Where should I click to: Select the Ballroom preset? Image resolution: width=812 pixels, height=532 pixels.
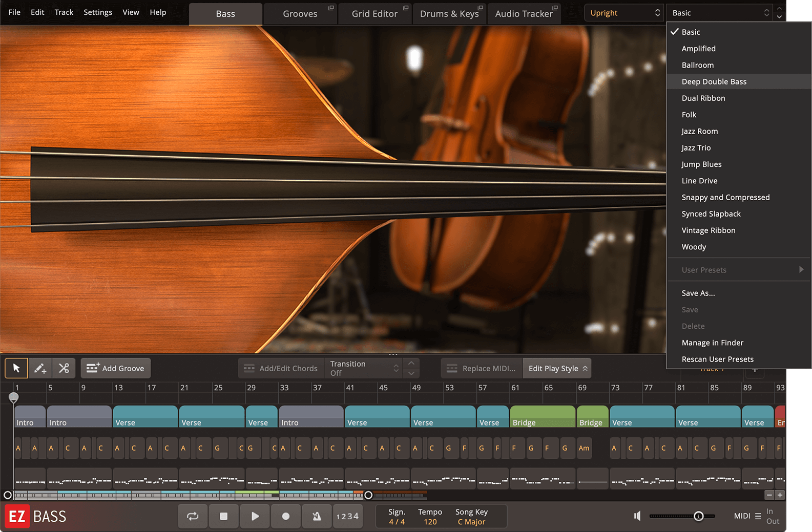(x=739, y=65)
